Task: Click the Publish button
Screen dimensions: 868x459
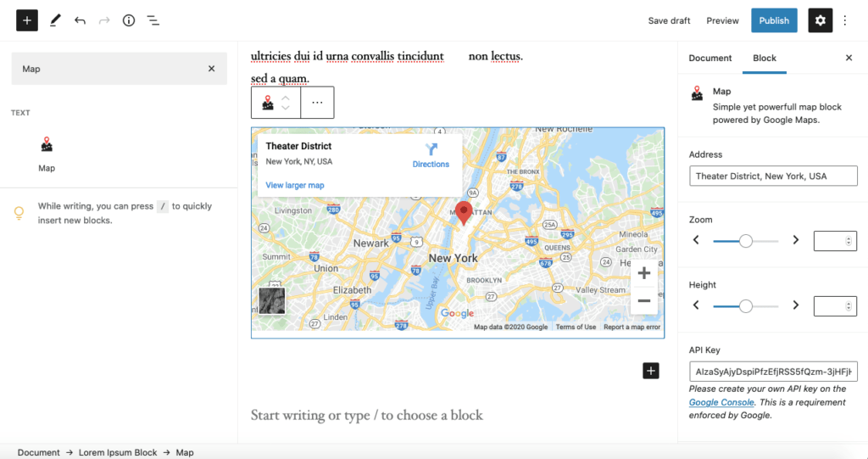Action: click(774, 20)
